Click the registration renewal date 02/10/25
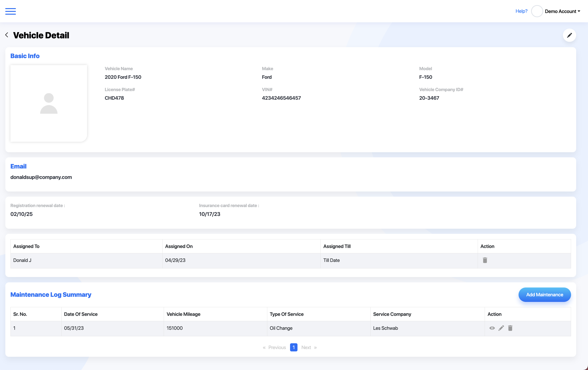Image resolution: width=588 pixels, height=370 pixels. [x=22, y=214]
